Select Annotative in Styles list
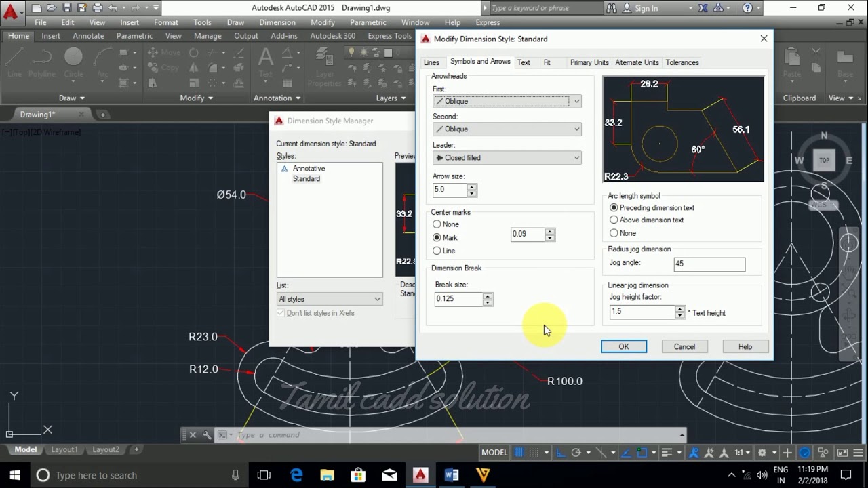 tap(309, 169)
